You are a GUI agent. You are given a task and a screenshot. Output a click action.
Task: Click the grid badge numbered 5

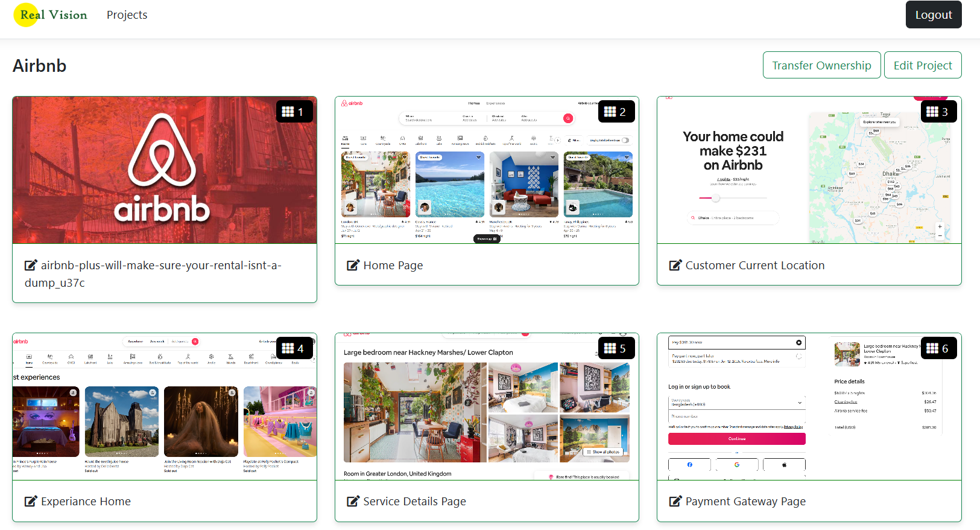point(616,348)
